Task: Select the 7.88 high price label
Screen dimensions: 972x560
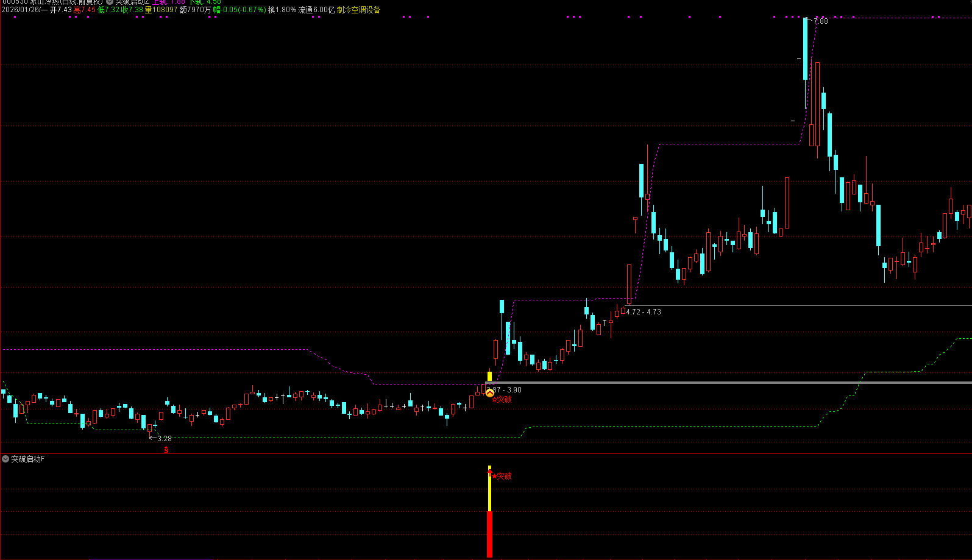Action: point(821,21)
